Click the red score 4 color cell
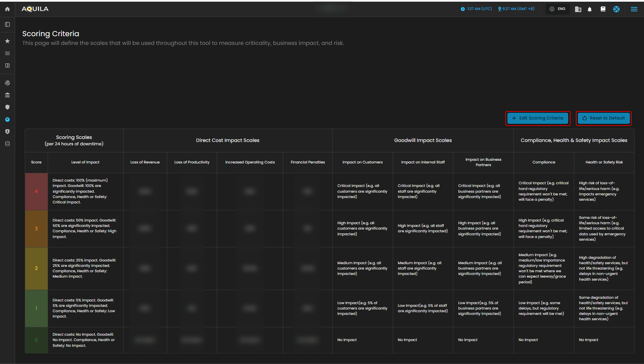 (x=36, y=191)
